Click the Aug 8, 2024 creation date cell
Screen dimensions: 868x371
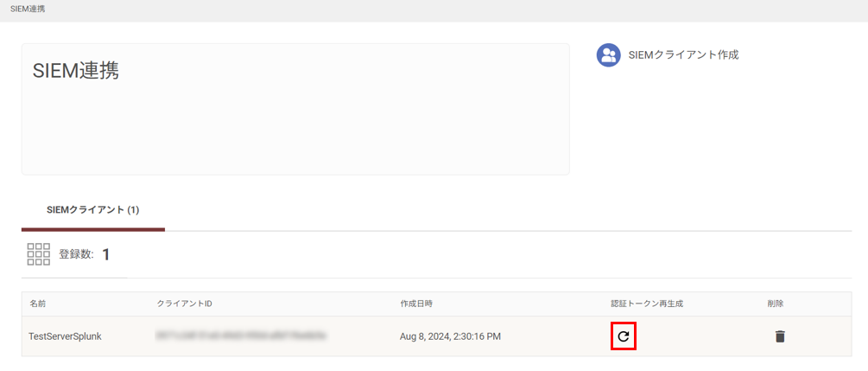(x=450, y=336)
